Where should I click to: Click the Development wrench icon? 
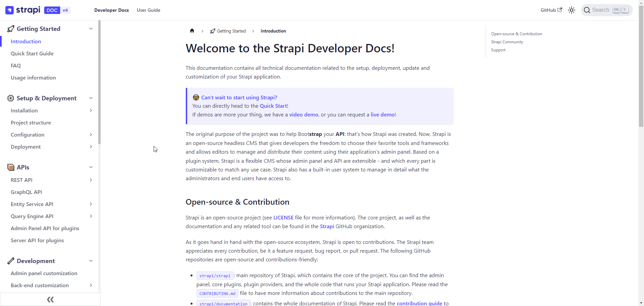point(11,261)
